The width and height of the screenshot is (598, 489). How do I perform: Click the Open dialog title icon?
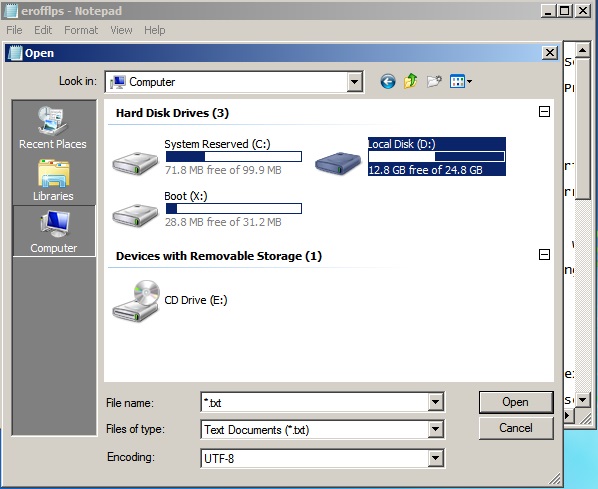[x=15, y=53]
